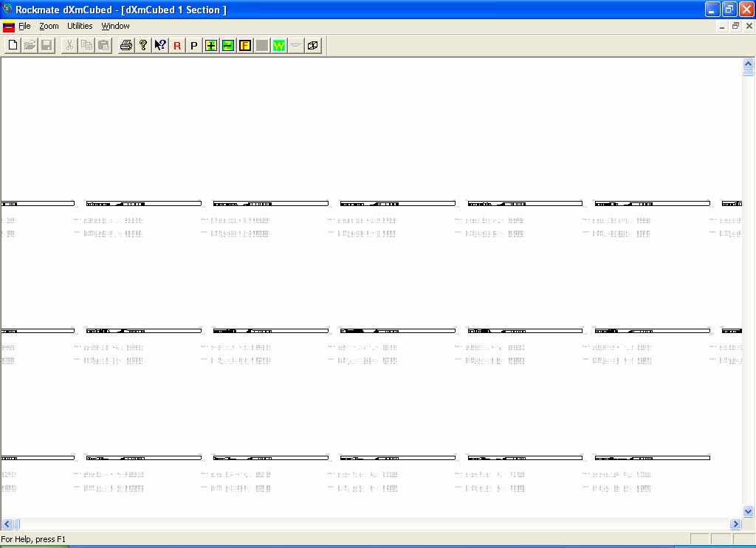Open the File menu

coord(24,26)
